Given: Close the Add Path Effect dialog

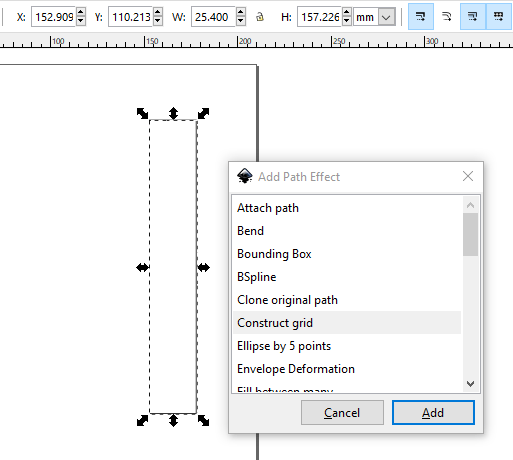Looking at the screenshot, I should click(468, 176).
